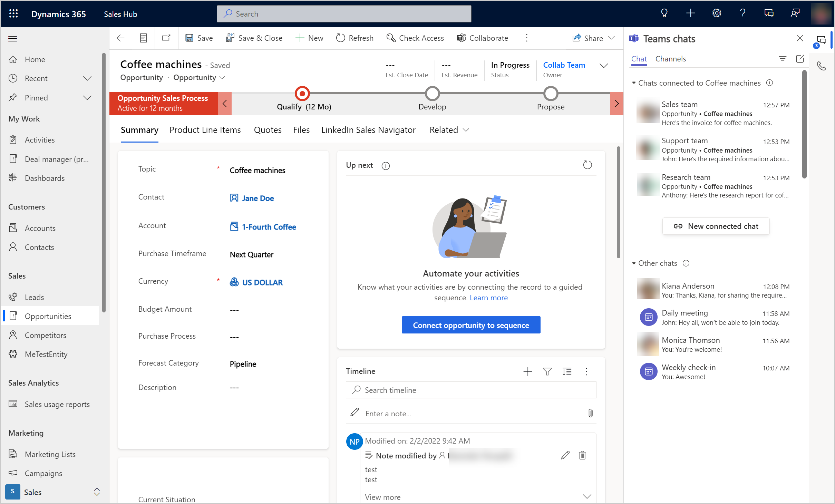835x504 pixels.
Task: Click Connect opportunity to sequence button
Action: click(x=471, y=325)
